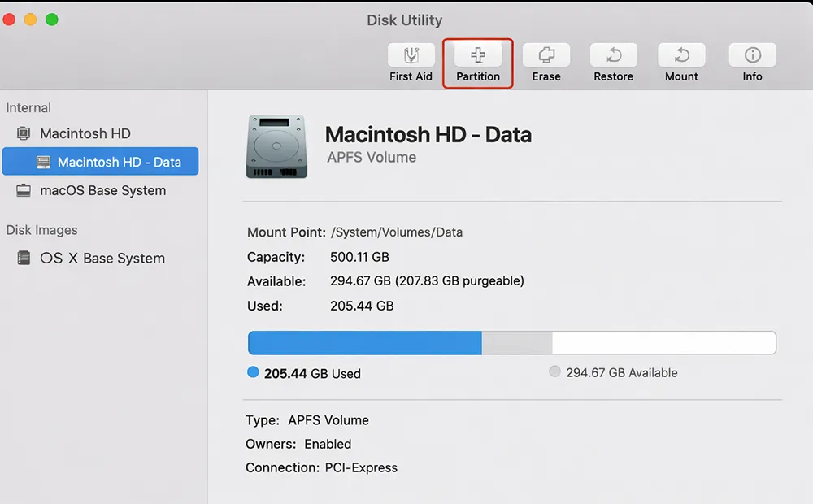Click the Mount toolbar icon

[x=681, y=61]
